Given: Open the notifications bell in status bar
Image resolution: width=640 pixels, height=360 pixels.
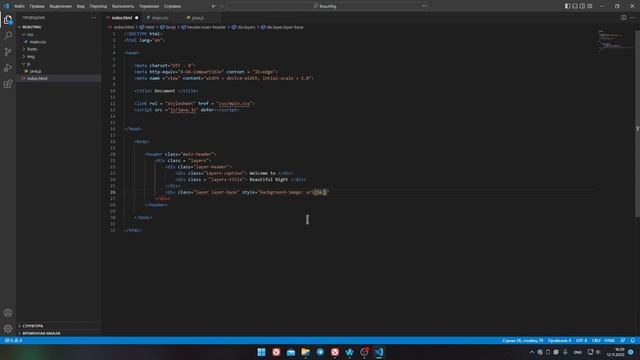Looking at the screenshot, I should coord(632,340).
